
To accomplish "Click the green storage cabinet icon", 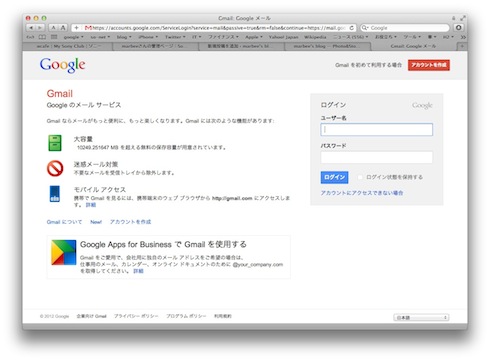I will point(55,143).
